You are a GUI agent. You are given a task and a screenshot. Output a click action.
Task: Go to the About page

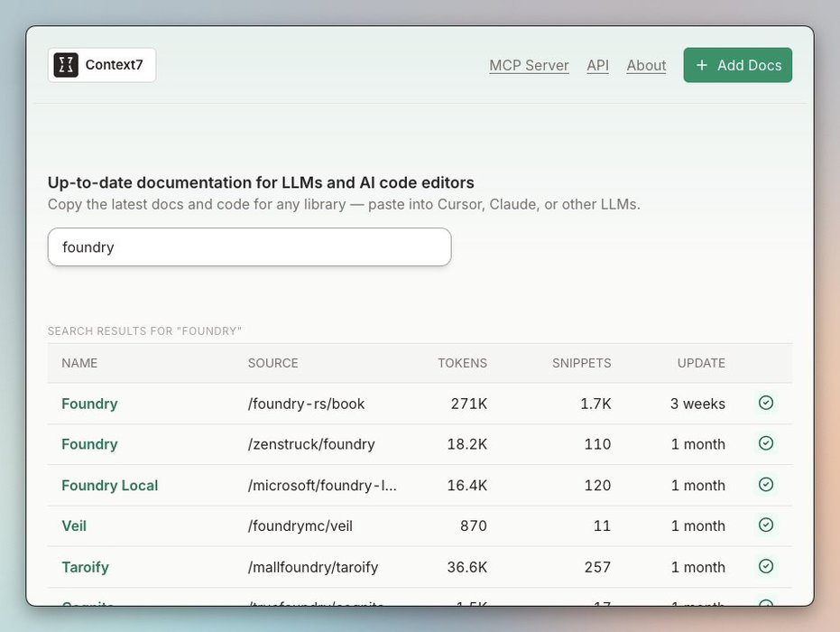[x=646, y=65]
